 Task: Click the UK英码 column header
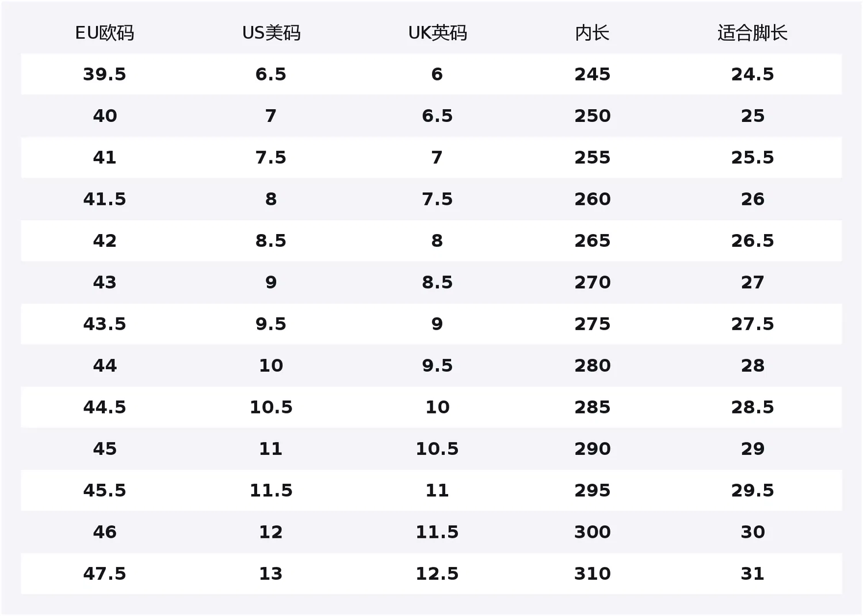click(437, 33)
